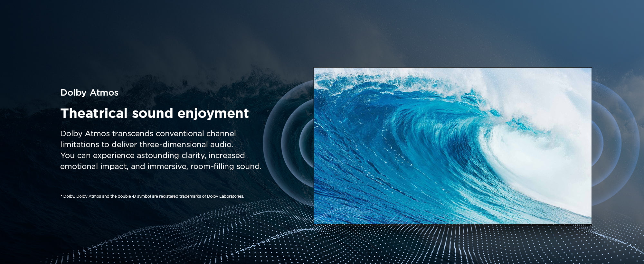Click the word "Theatrical" in the headline
This screenshot has height=264, width=644.
point(94,113)
